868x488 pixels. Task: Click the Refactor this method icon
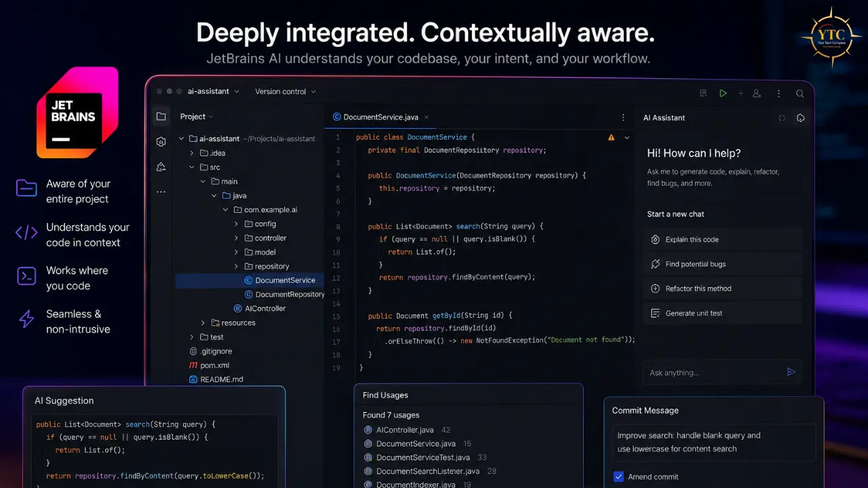655,289
